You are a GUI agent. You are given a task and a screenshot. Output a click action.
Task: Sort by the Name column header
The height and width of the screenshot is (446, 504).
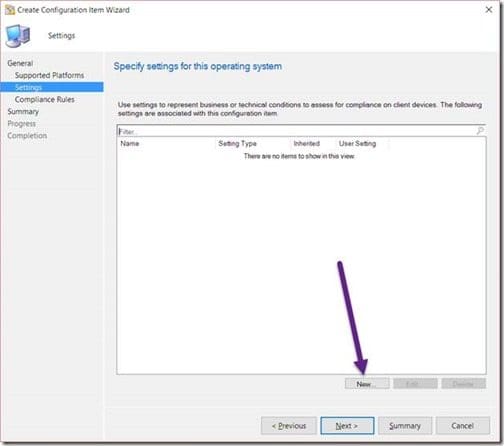pyautogui.click(x=130, y=144)
